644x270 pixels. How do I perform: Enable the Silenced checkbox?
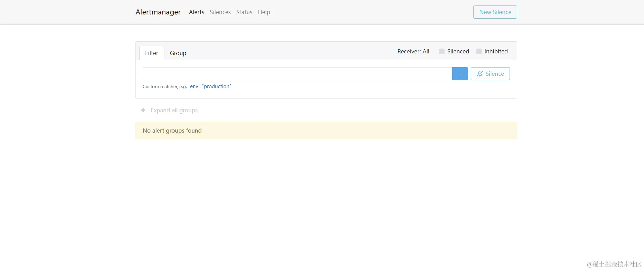tap(442, 51)
